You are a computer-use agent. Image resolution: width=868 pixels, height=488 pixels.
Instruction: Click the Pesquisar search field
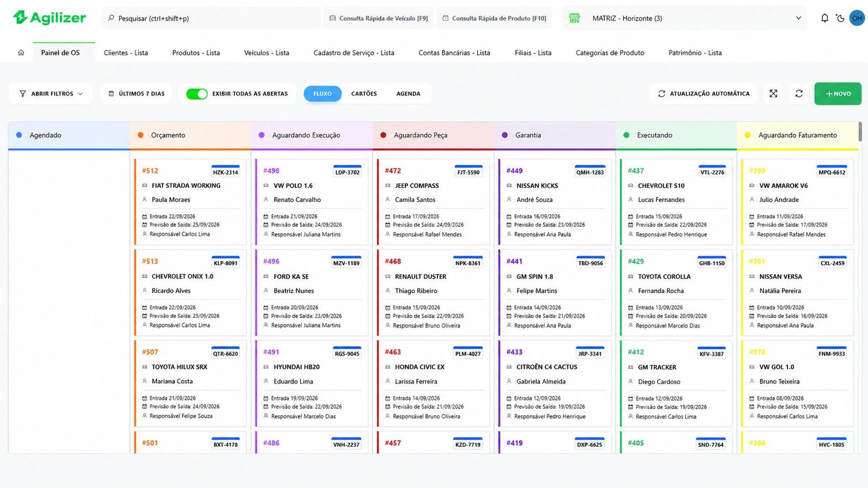click(211, 18)
